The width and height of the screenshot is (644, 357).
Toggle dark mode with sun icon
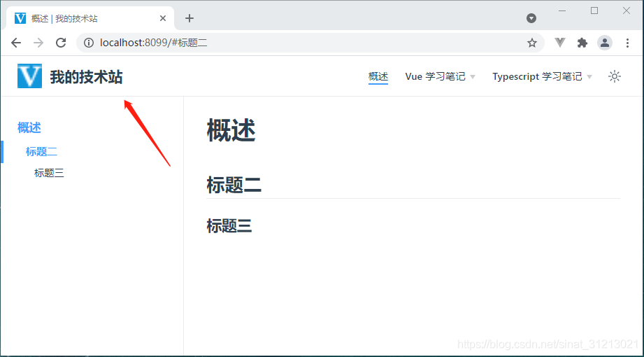pyautogui.click(x=615, y=76)
